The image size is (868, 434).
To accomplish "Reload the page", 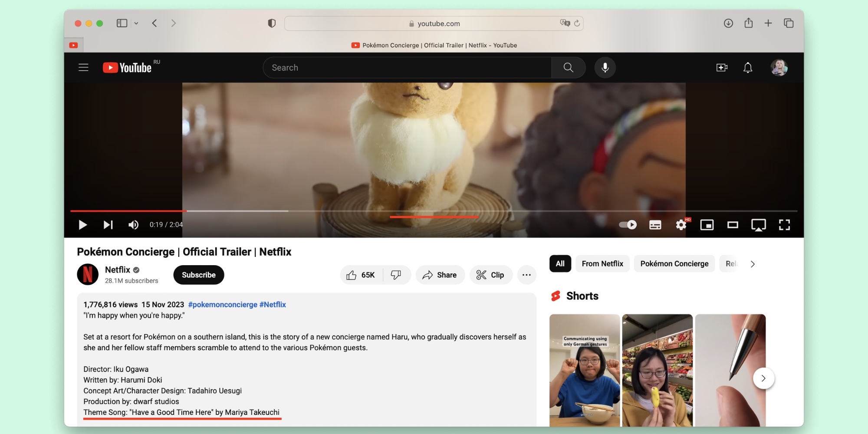I will pos(577,23).
